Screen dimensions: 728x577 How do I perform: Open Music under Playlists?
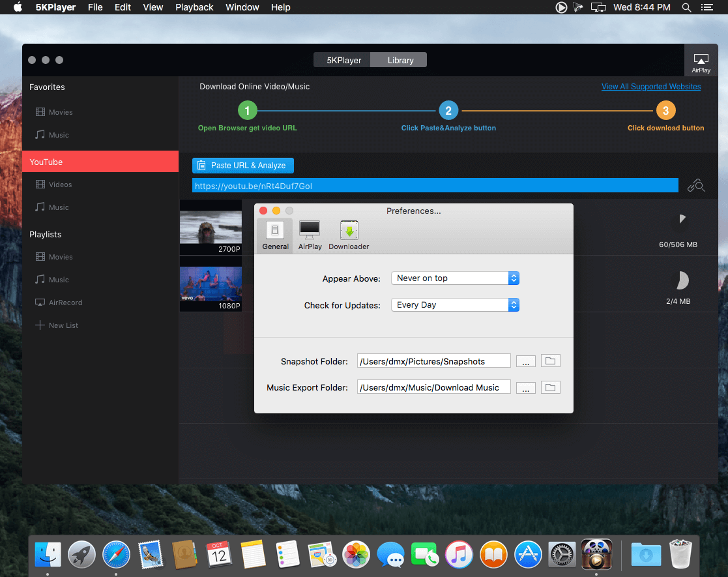(x=52, y=280)
